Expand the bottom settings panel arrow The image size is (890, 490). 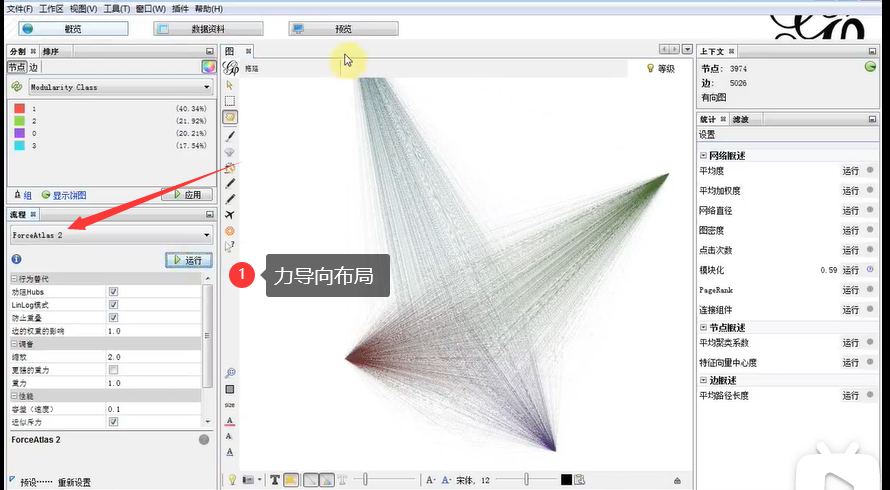click(x=677, y=480)
